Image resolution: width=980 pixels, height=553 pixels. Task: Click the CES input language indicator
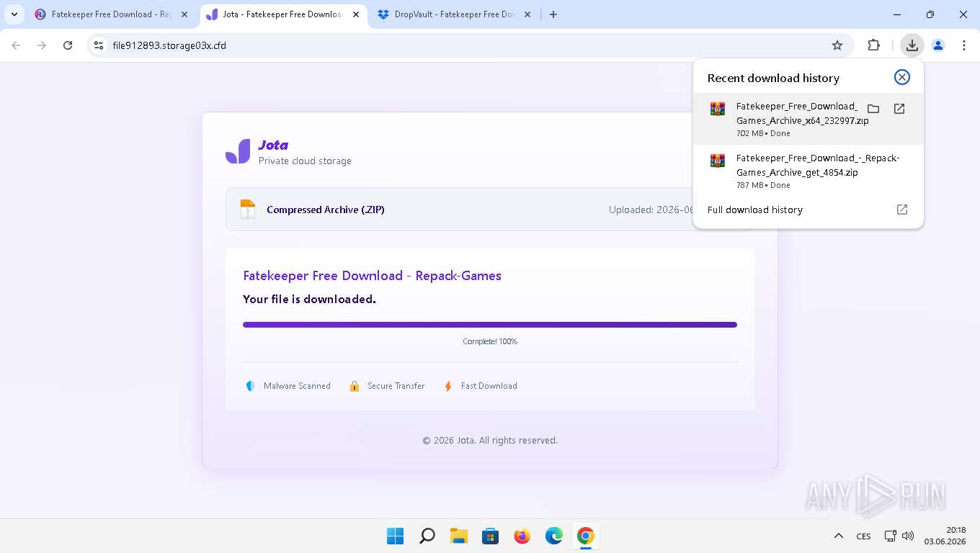[863, 536]
